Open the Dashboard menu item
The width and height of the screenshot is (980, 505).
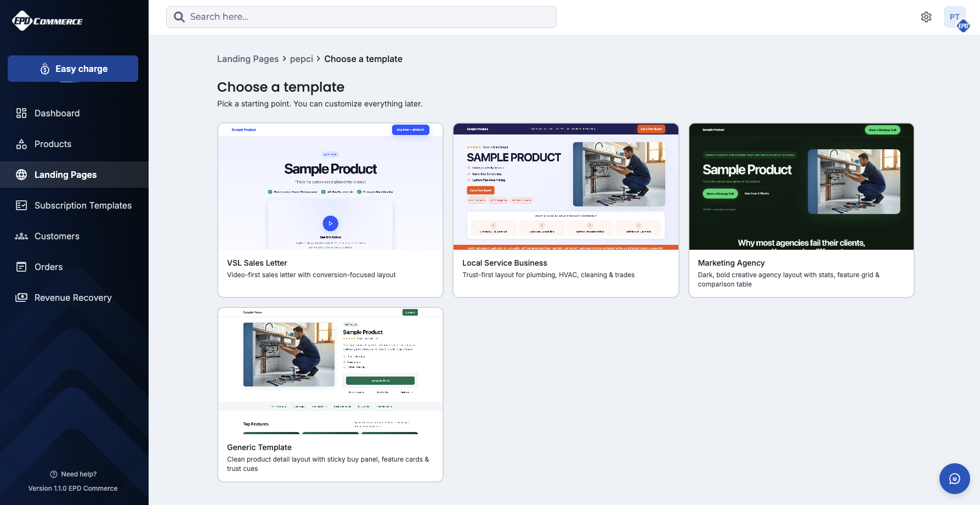(74, 113)
